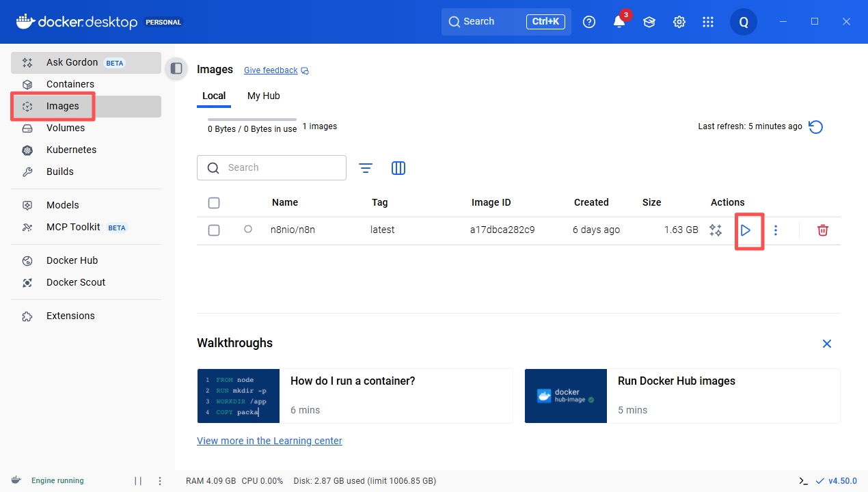Screen dimensions: 868x492
Task: Tick the select-all checkbox in the header
Action: click(214, 203)
